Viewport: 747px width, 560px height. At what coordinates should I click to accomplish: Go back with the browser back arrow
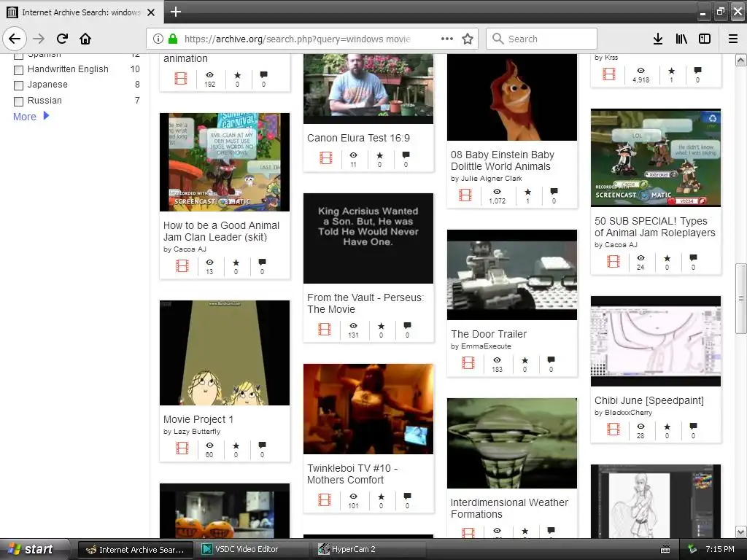[x=15, y=39]
